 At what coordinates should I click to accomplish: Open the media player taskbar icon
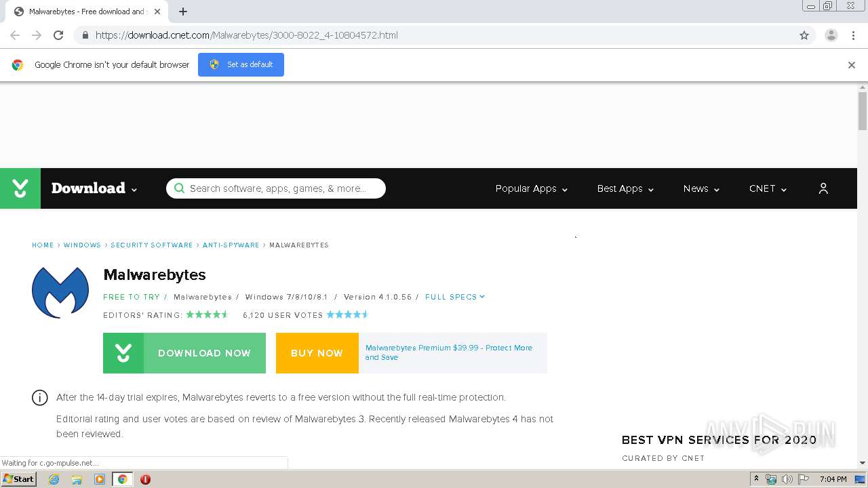[100, 479]
